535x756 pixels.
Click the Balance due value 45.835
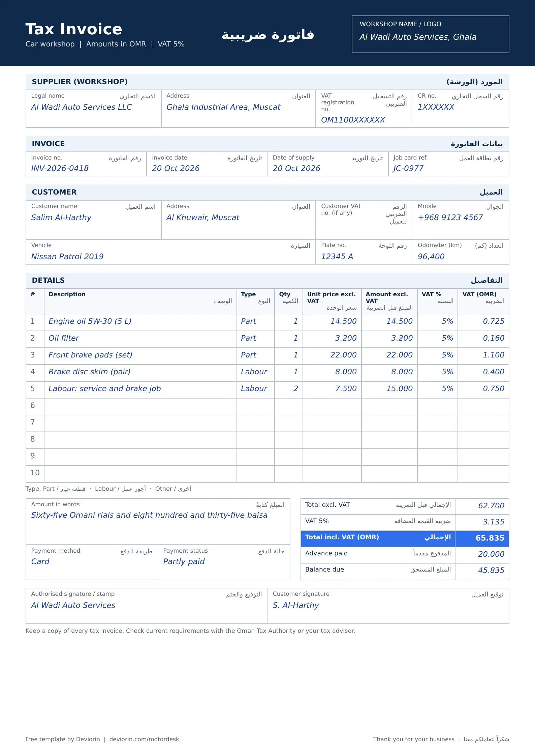tap(491, 570)
